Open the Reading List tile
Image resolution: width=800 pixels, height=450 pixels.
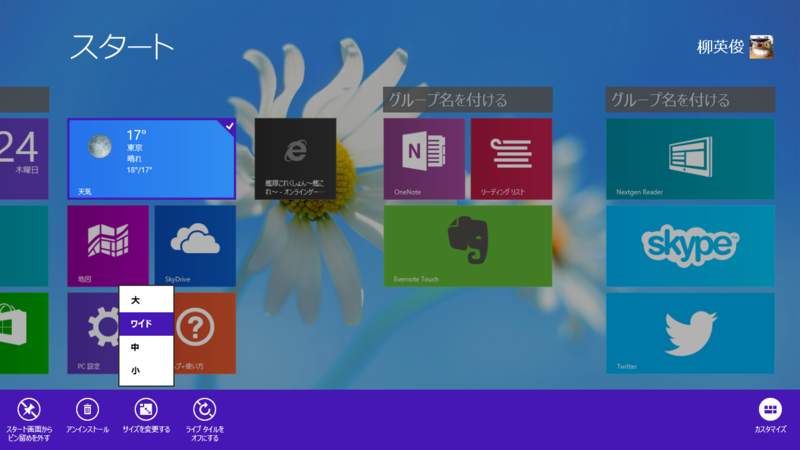pos(511,159)
